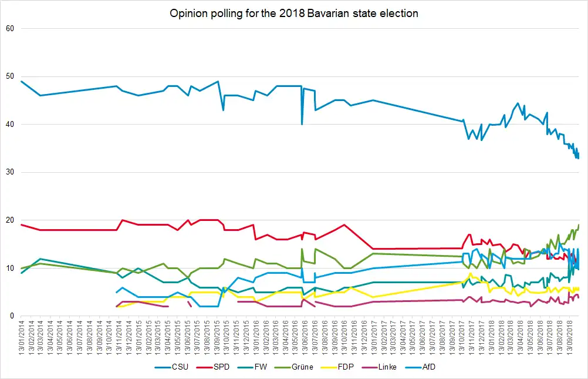Click the CSU line's starting point at 49

click(x=21, y=81)
